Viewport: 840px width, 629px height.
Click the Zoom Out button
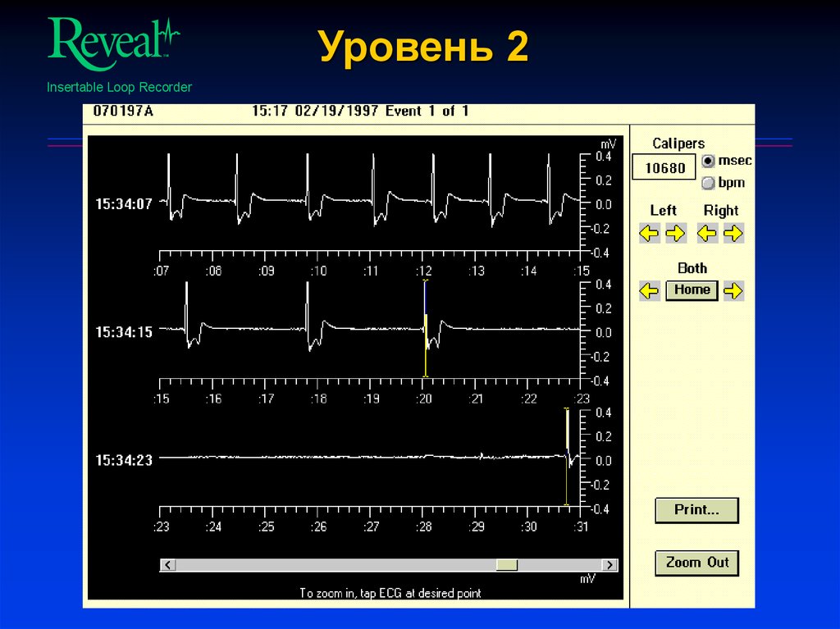(x=696, y=563)
